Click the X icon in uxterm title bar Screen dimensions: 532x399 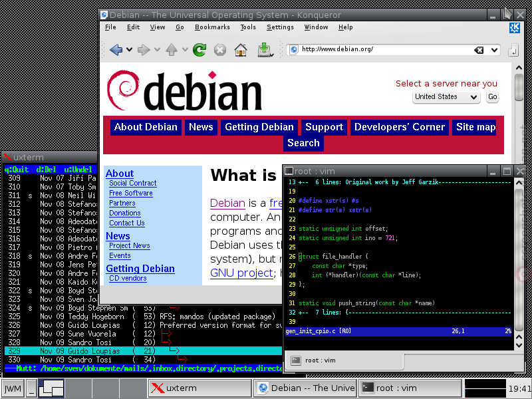(x=7, y=157)
